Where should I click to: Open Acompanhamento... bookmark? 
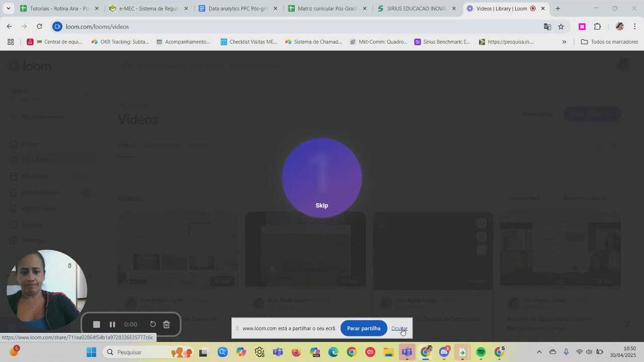click(183, 42)
